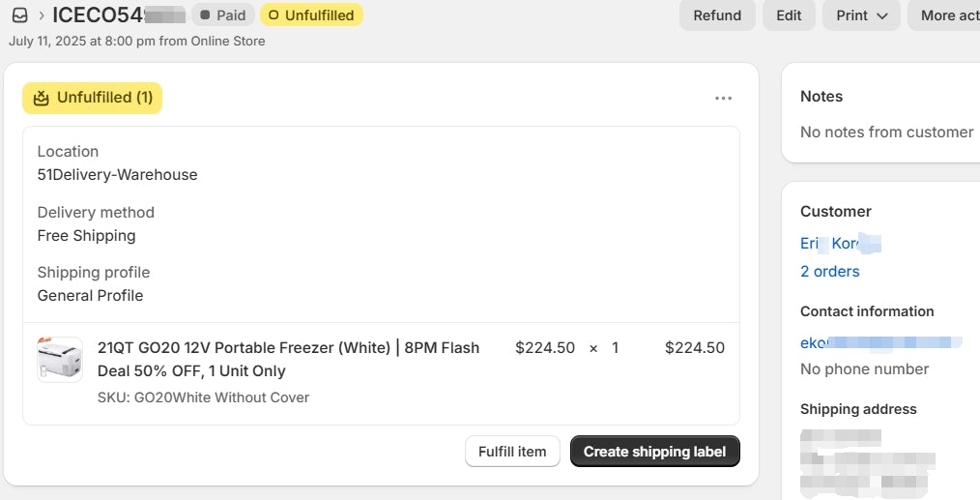Open the Print dropdown
Image resolution: width=980 pixels, height=500 pixels.
(861, 15)
